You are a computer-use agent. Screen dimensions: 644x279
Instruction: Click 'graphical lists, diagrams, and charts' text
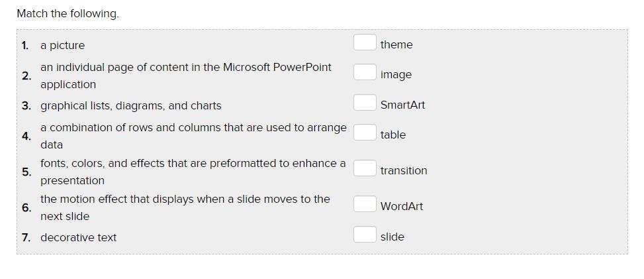click(x=130, y=105)
